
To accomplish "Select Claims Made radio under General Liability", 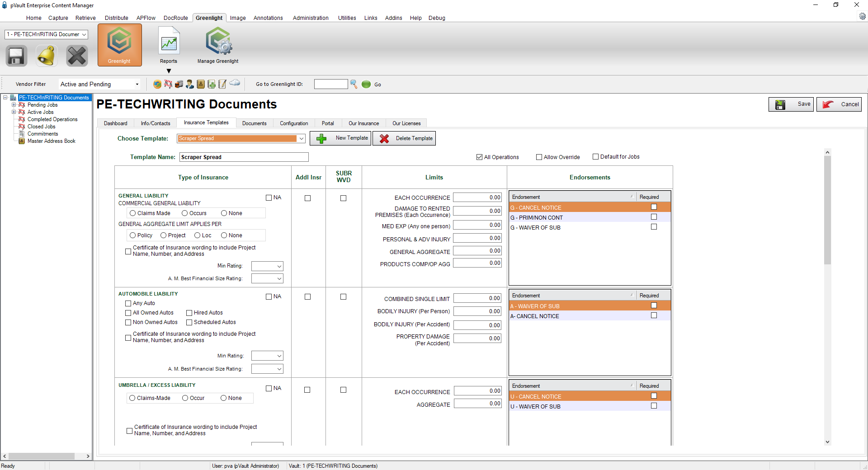I will [x=132, y=213].
